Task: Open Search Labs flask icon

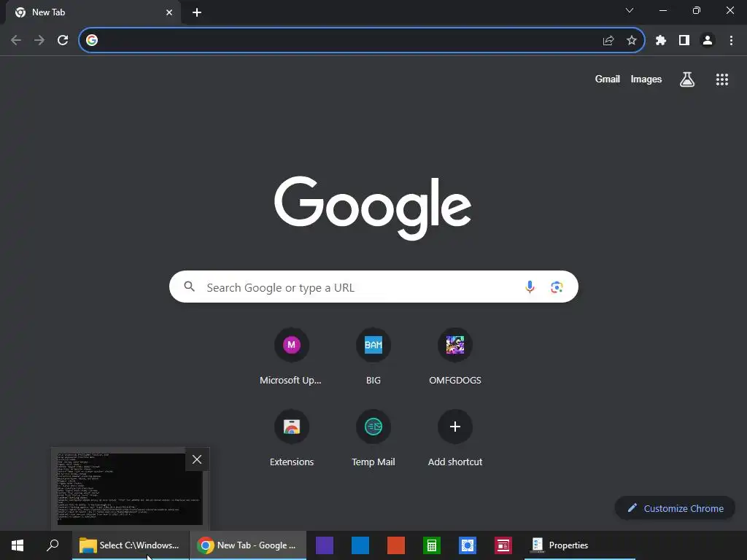Action: click(x=687, y=79)
